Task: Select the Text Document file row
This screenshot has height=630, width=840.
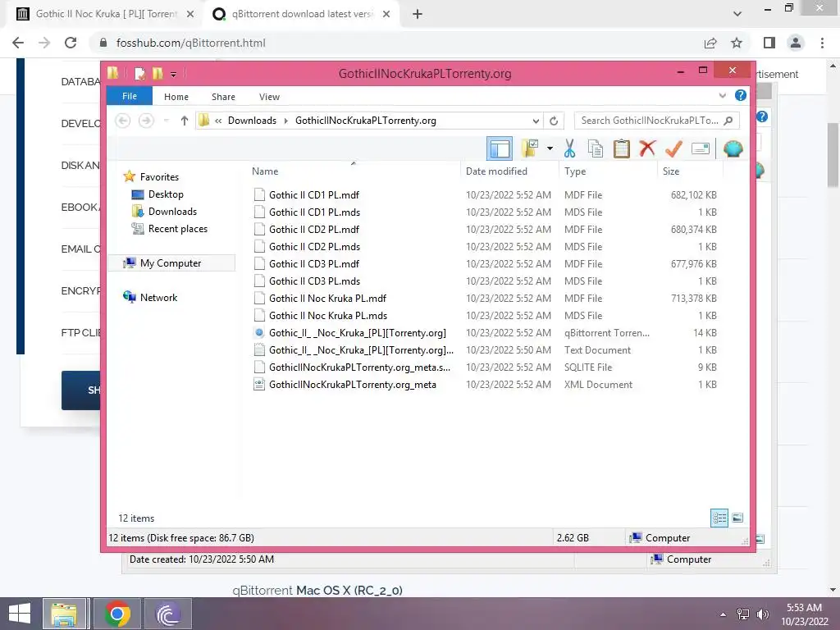Action: pos(485,349)
